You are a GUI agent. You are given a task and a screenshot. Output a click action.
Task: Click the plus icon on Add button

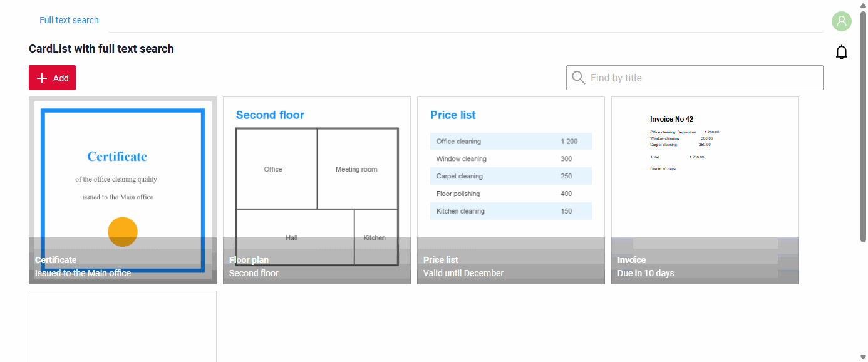pos(42,78)
